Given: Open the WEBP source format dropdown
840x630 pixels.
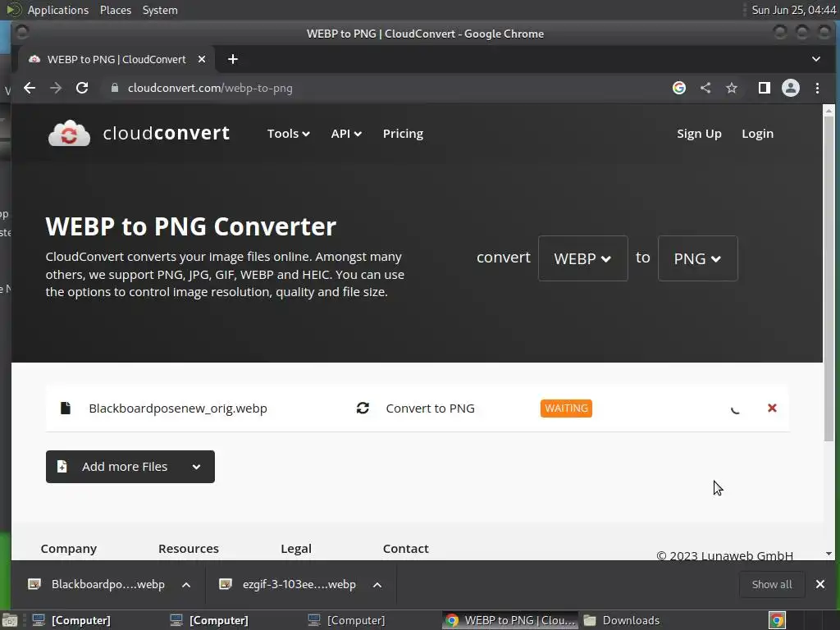Looking at the screenshot, I should click(583, 258).
